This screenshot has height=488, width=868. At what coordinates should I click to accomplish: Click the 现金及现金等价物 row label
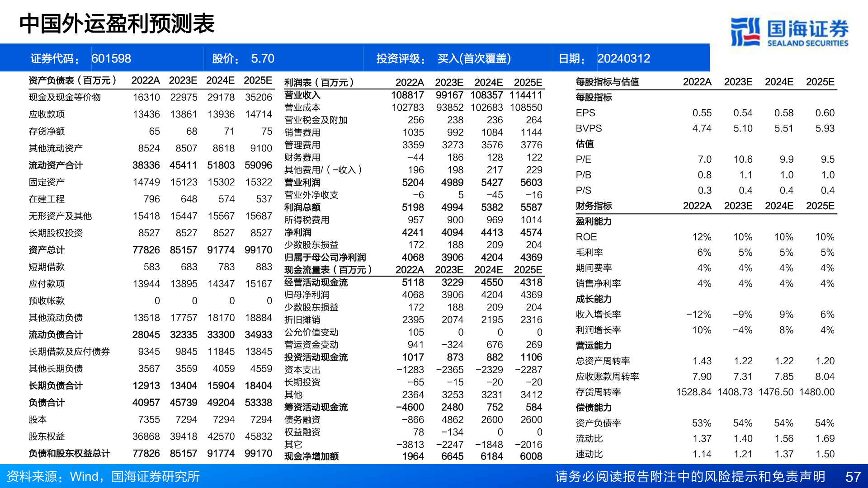[x=65, y=98]
